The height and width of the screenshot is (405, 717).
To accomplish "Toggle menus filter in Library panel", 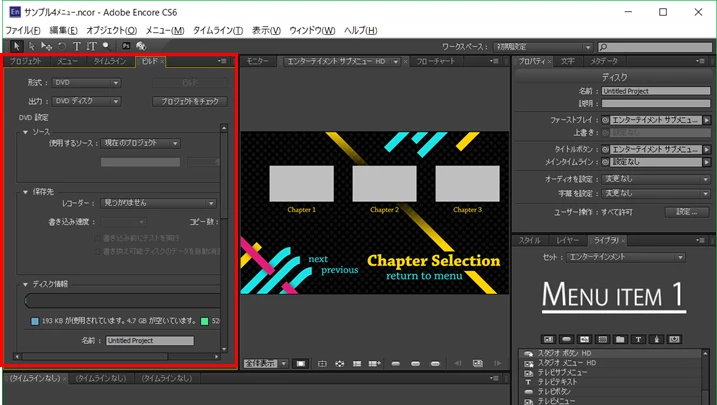I will click(548, 339).
